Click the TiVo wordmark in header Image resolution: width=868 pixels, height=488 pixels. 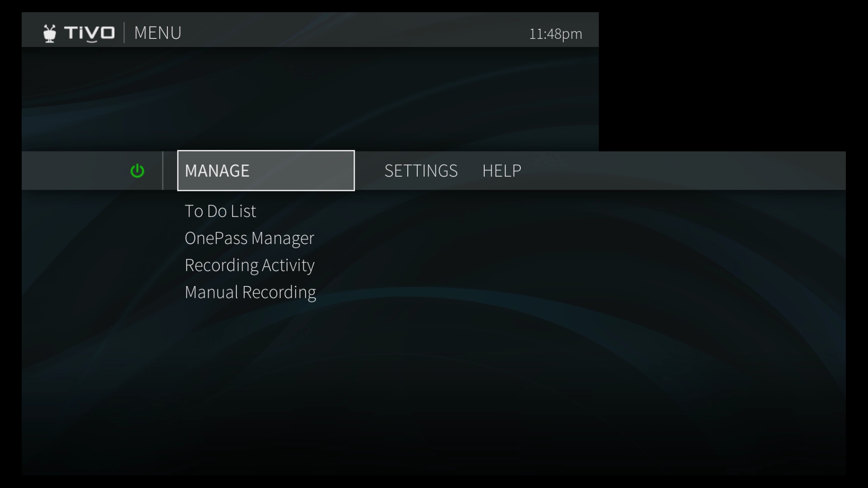click(x=90, y=33)
